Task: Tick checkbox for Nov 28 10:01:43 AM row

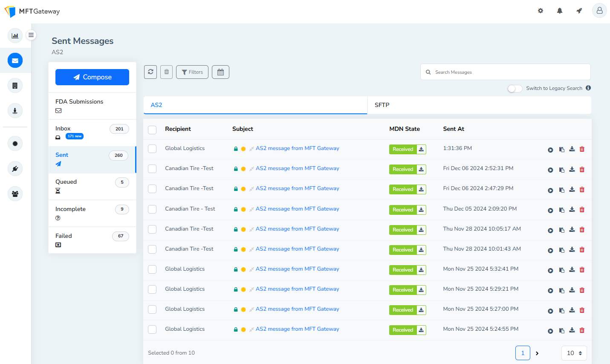Action: tap(152, 249)
